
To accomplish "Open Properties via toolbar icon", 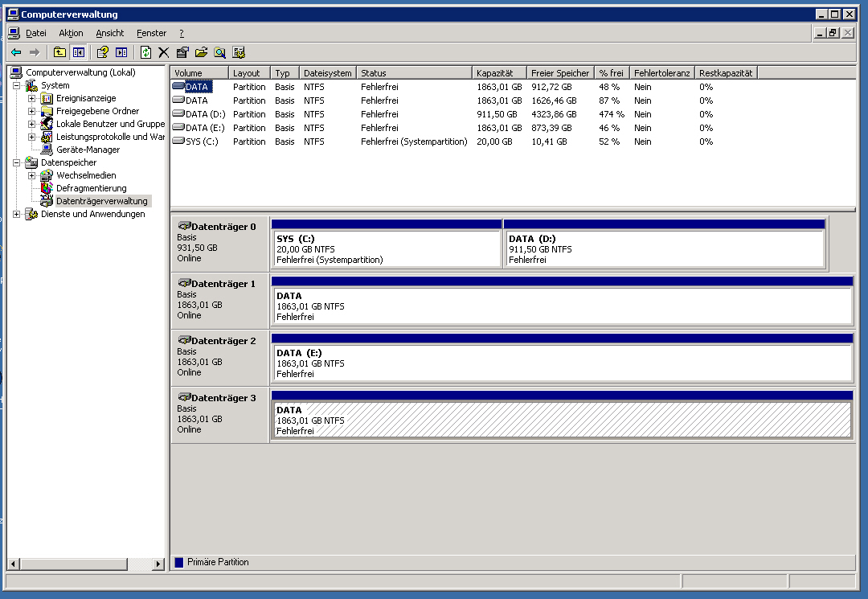I will click(x=182, y=52).
